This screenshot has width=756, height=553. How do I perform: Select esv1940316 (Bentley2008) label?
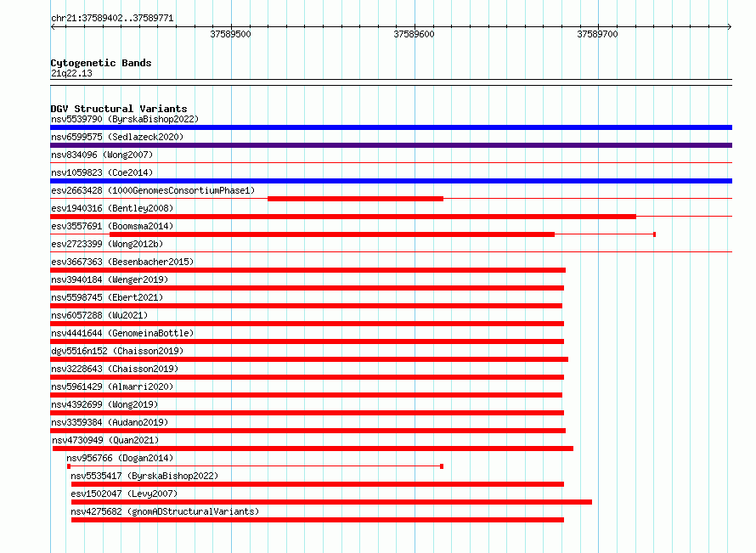(x=112, y=208)
